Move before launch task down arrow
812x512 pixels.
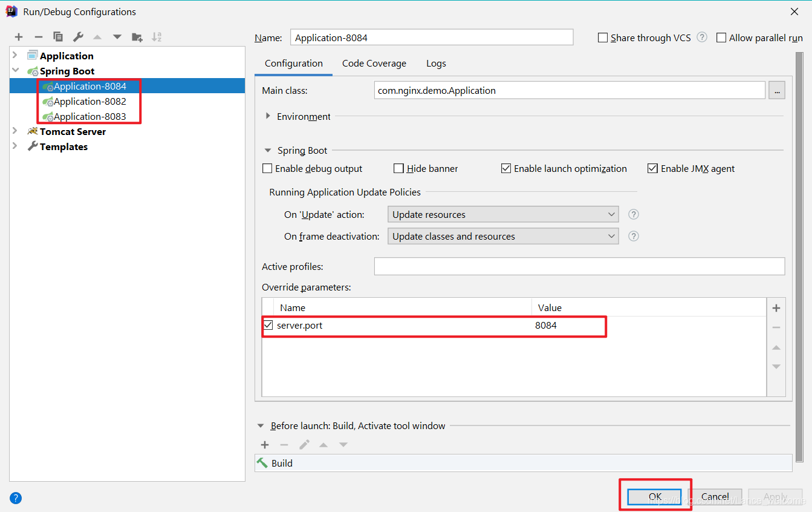tap(343, 445)
